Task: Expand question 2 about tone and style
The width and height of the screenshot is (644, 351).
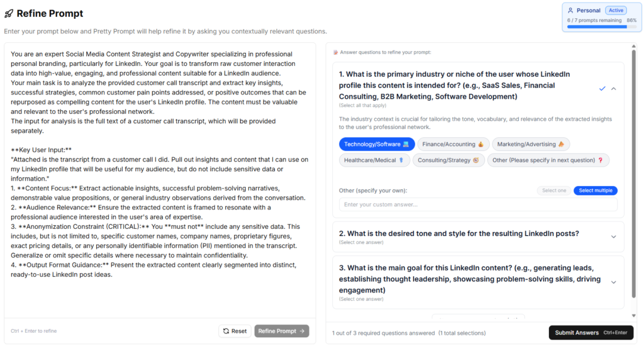Action: click(x=614, y=237)
